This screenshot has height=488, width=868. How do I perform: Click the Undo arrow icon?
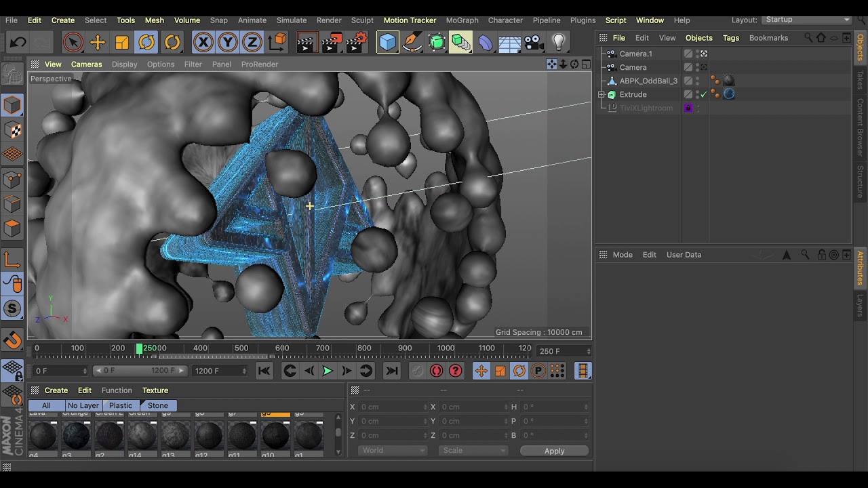point(18,43)
